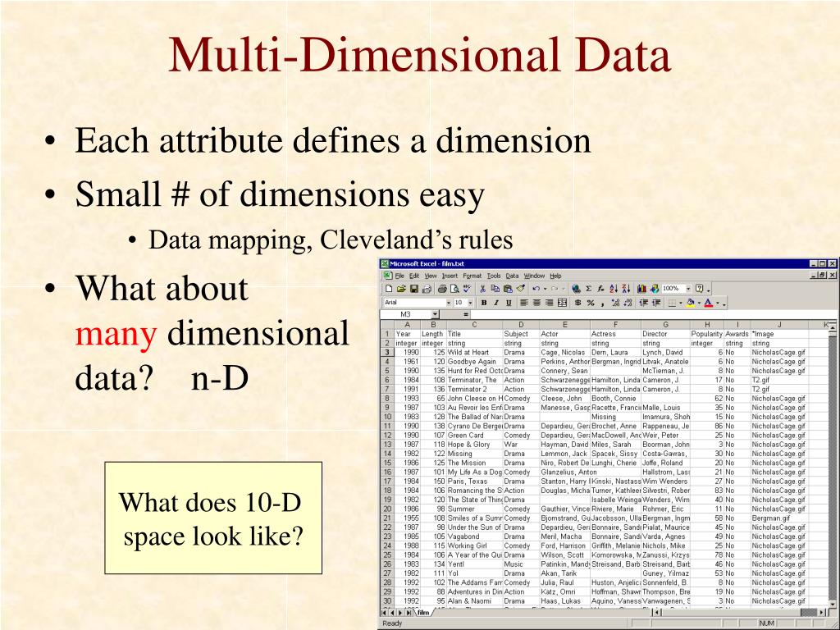Viewport: 840px width, 630px height.
Task: Click the Insert Hyperlink globe icon
Action: point(577,289)
